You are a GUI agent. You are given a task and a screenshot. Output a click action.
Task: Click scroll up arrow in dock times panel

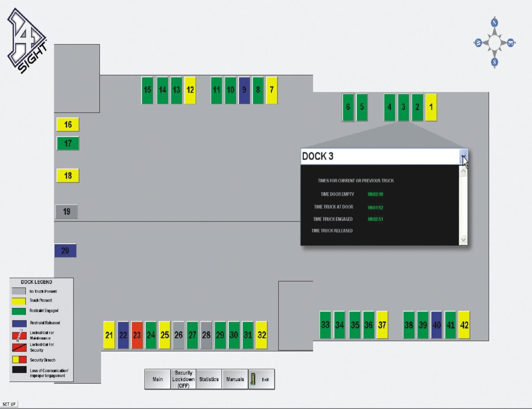pyautogui.click(x=463, y=171)
